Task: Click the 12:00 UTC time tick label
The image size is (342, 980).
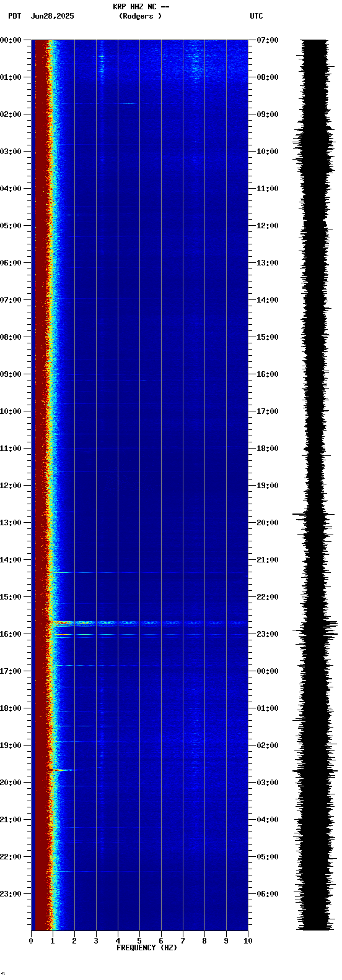Action: click(x=268, y=226)
